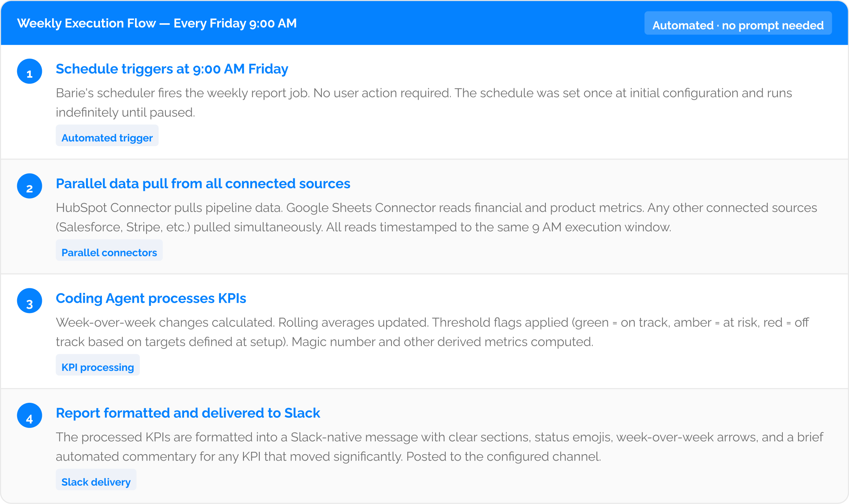This screenshot has width=849, height=504.
Task: Click the HubSpot Connector description paragraph
Action: [x=436, y=218]
